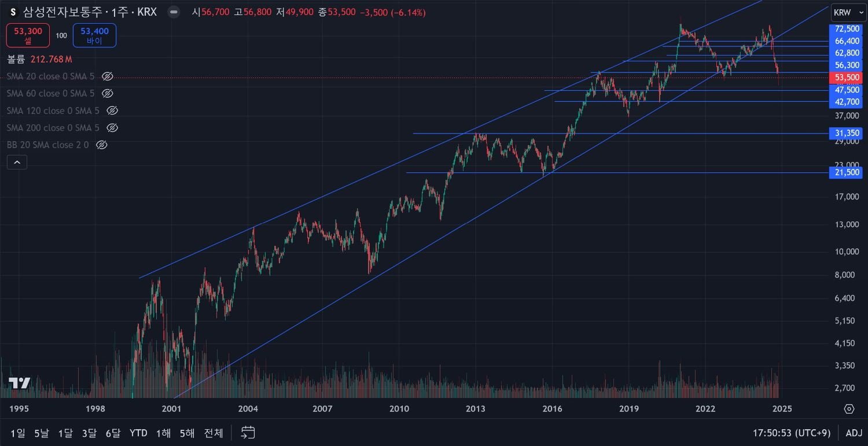Click the 37,000 price axis label
Viewport: 868px width, 446px height.
(x=847, y=116)
